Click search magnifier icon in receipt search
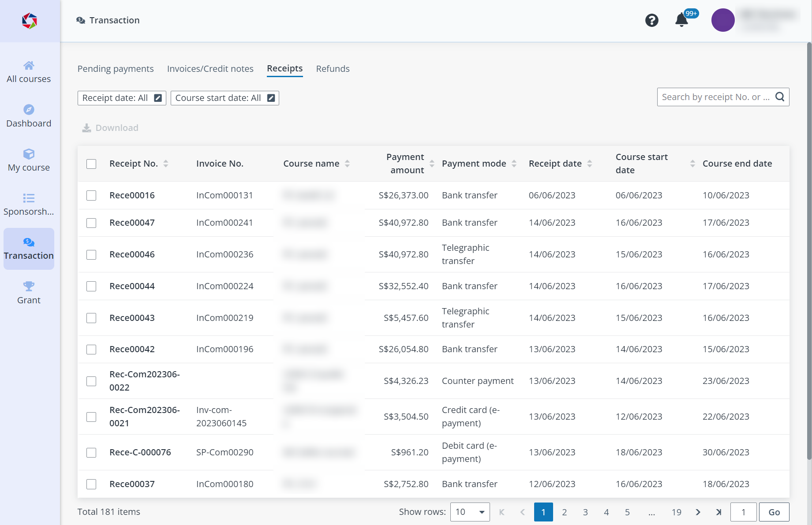Screen dimensions: 812x525 (780, 97)
